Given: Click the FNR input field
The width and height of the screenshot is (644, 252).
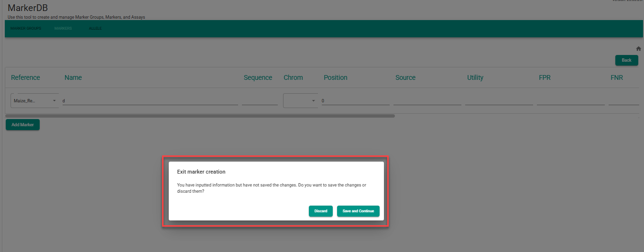Looking at the screenshot, I should pos(623,101).
